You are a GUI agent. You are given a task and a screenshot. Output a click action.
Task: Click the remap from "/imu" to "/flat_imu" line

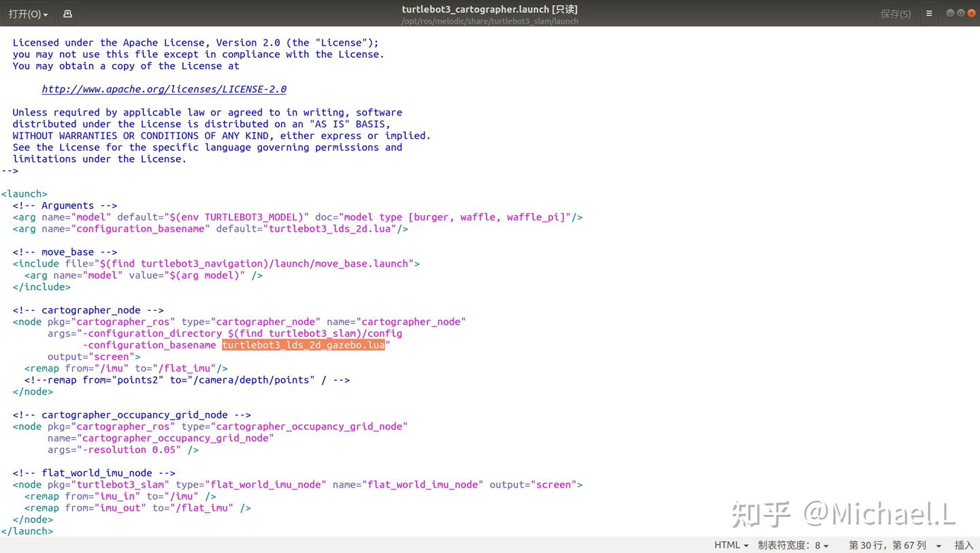126,368
